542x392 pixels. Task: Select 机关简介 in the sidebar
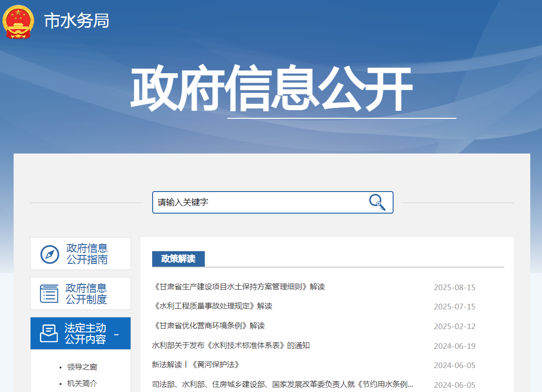point(82,383)
